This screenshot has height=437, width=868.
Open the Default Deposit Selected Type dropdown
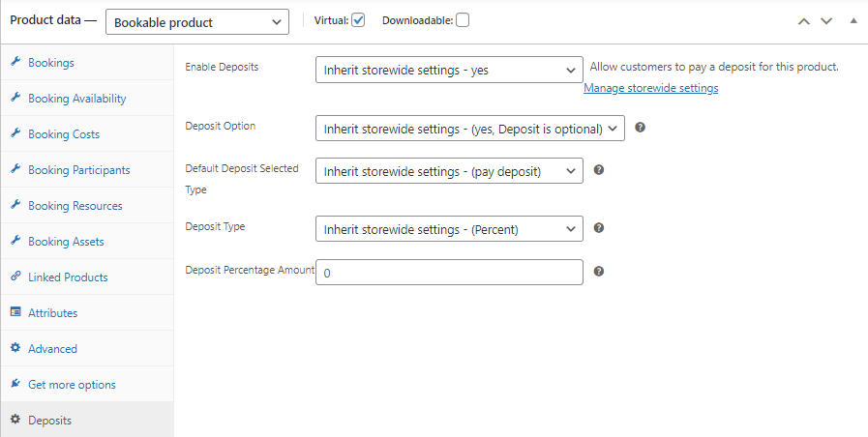pyautogui.click(x=449, y=171)
